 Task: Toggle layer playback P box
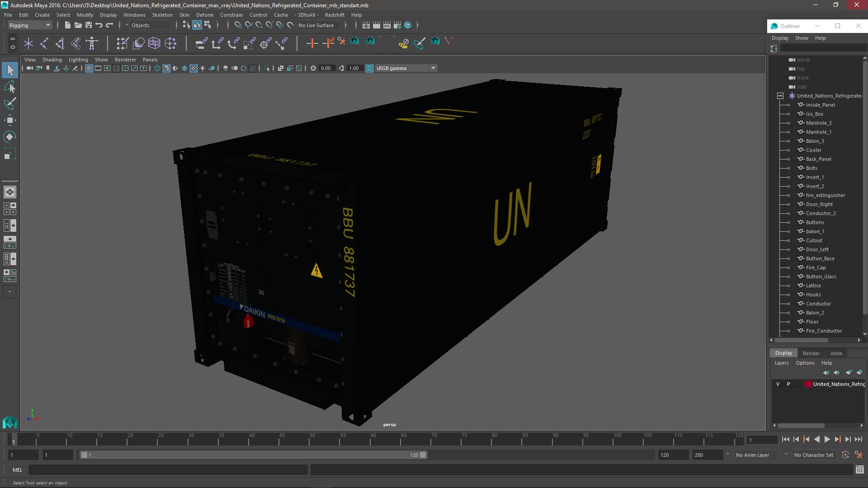[x=788, y=384]
